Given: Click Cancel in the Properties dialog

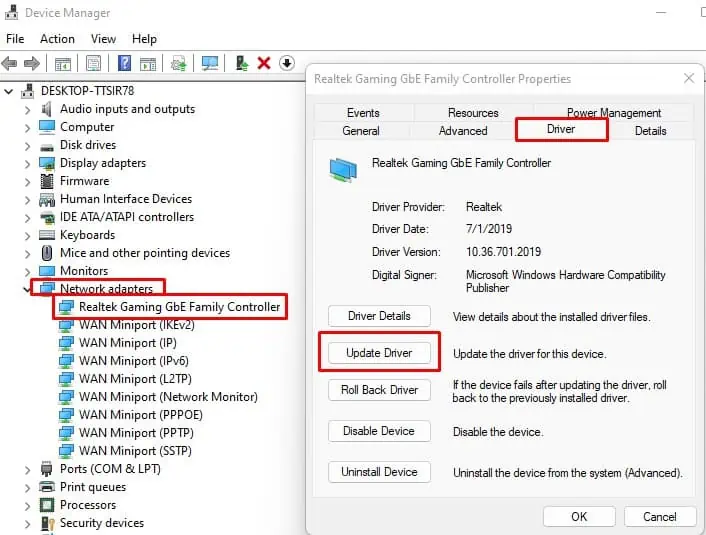Looking at the screenshot, I should click(x=660, y=517).
